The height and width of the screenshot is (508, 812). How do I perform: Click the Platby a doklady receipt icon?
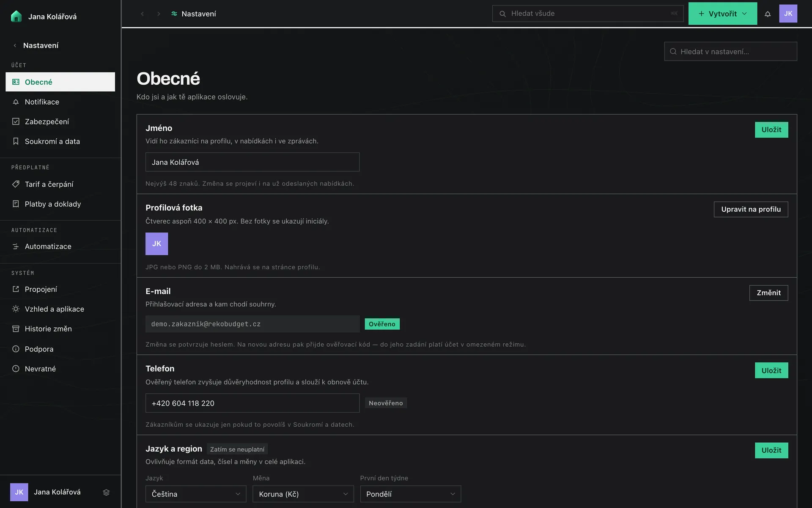16,204
